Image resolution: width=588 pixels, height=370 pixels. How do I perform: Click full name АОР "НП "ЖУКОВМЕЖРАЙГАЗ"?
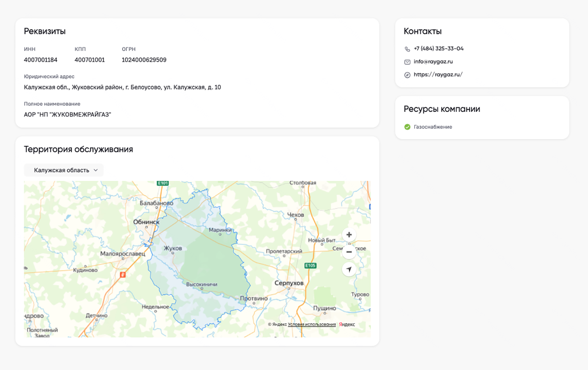tap(67, 115)
